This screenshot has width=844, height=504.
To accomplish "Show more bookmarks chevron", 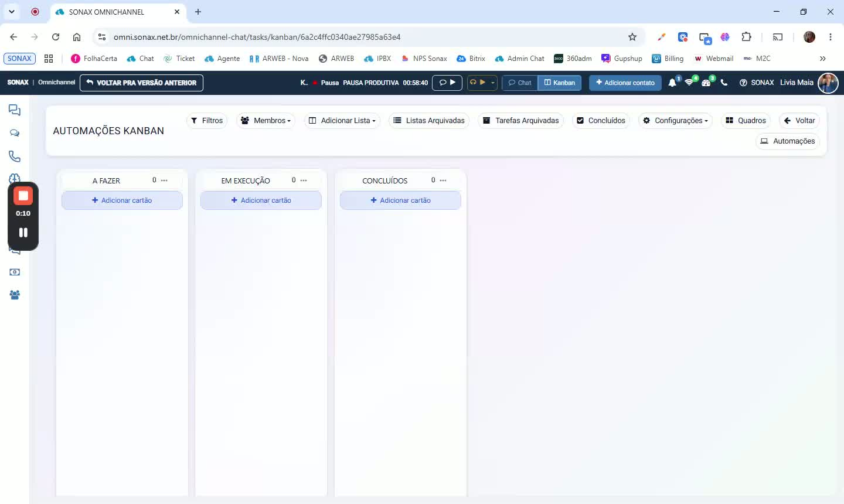I will 823,59.
